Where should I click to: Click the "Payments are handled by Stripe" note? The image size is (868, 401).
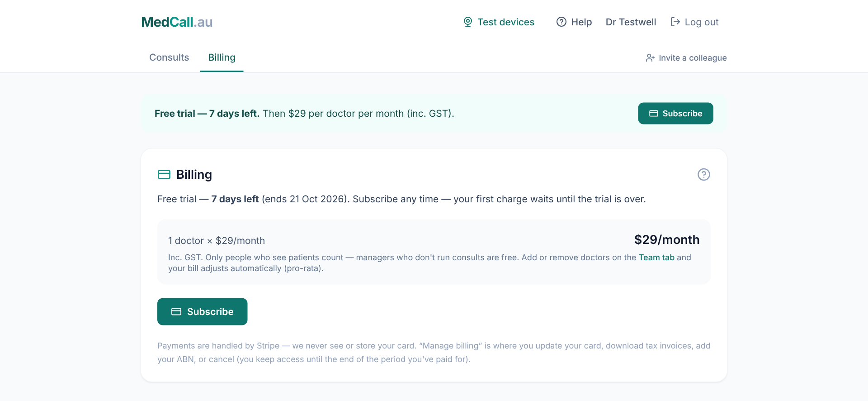click(434, 352)
